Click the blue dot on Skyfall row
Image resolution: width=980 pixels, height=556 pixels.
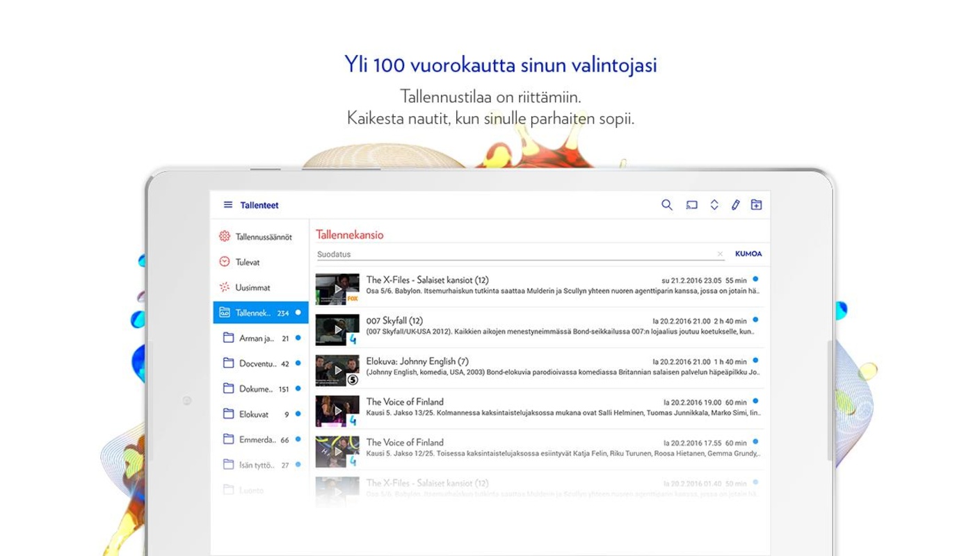coord(755,320)
